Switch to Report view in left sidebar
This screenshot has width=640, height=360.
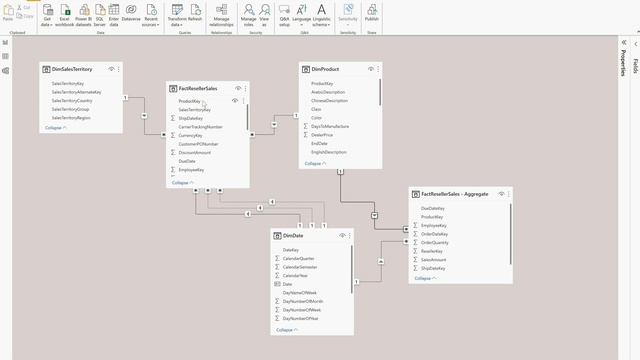pos(5,42)
